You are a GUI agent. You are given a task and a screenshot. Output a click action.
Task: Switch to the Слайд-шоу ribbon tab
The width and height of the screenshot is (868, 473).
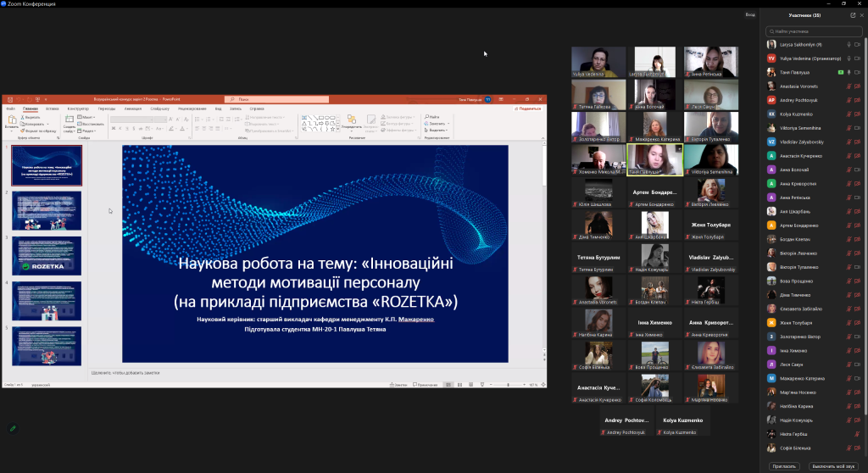160,109
